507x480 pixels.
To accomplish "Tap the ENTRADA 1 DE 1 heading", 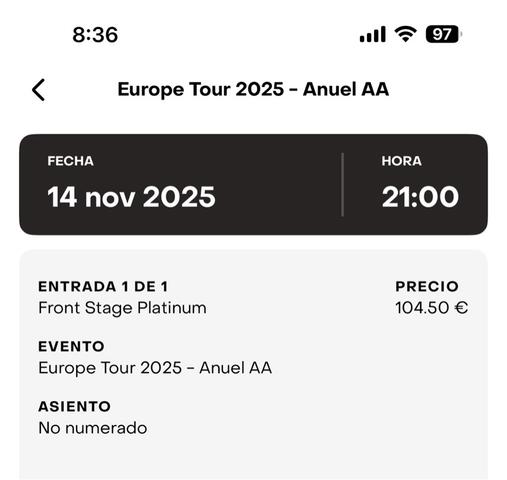I will (x=103, y=287).
